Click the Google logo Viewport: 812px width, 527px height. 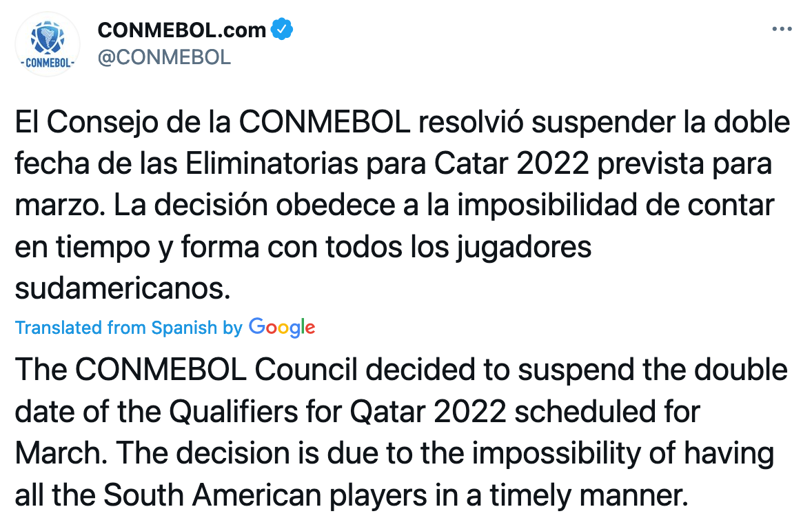(282, 327)
